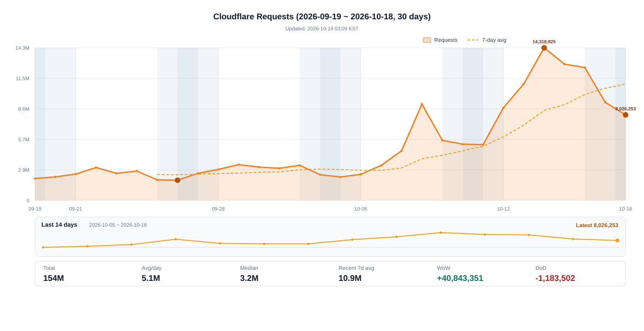Click the chart title Cloudflare Requests
The width and height of the screenshot is (644, 331).
(322, 17)
